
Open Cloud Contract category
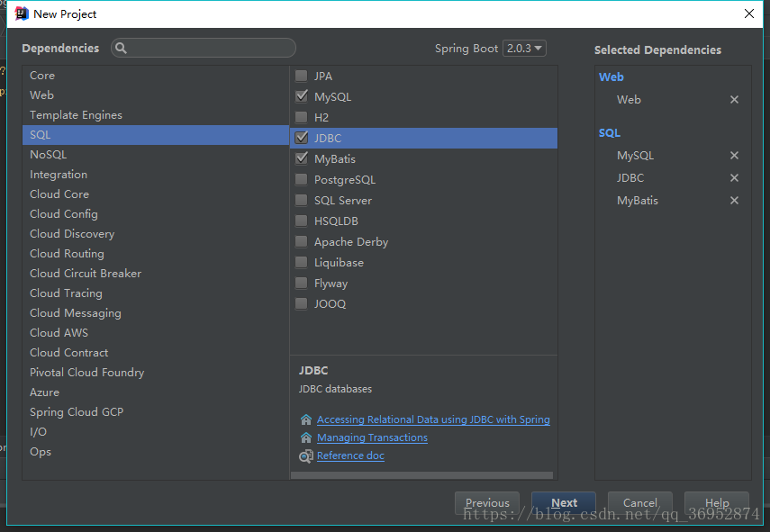pyautogui.click(x=156, y=352)
